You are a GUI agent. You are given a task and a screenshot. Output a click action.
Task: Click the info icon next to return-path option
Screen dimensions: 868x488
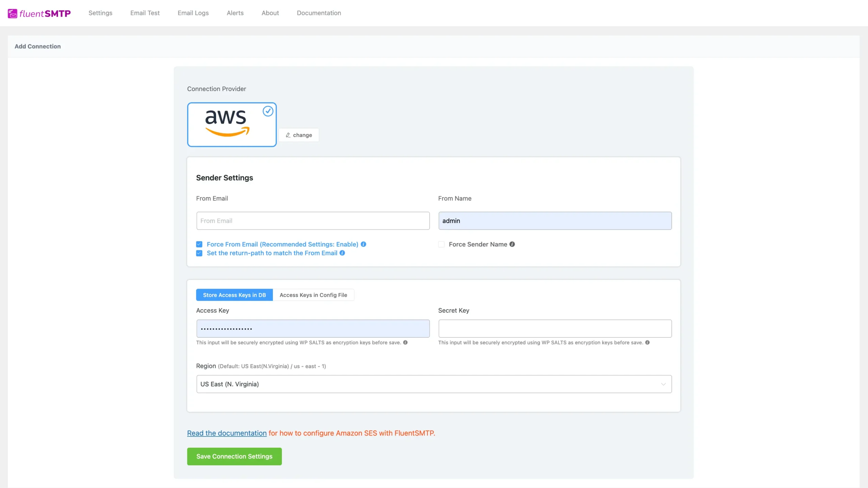pos(342,253)
